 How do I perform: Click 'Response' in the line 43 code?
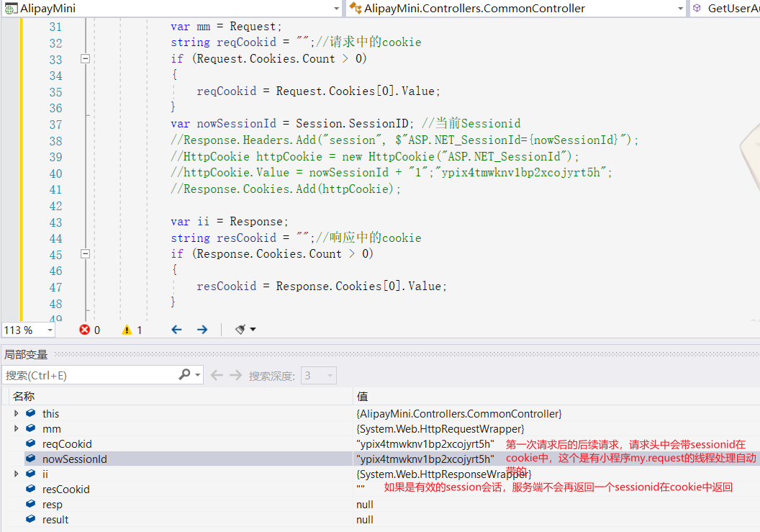[256, 222]
